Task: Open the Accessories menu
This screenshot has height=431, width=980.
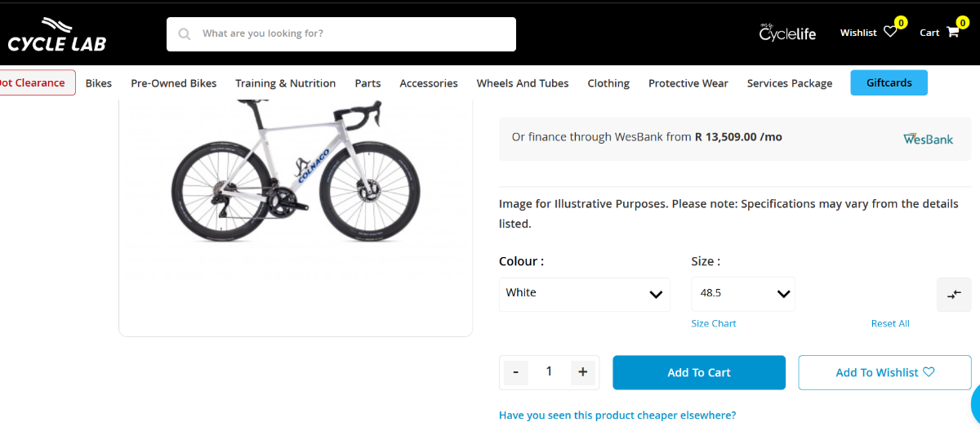Action: [429, 83]
